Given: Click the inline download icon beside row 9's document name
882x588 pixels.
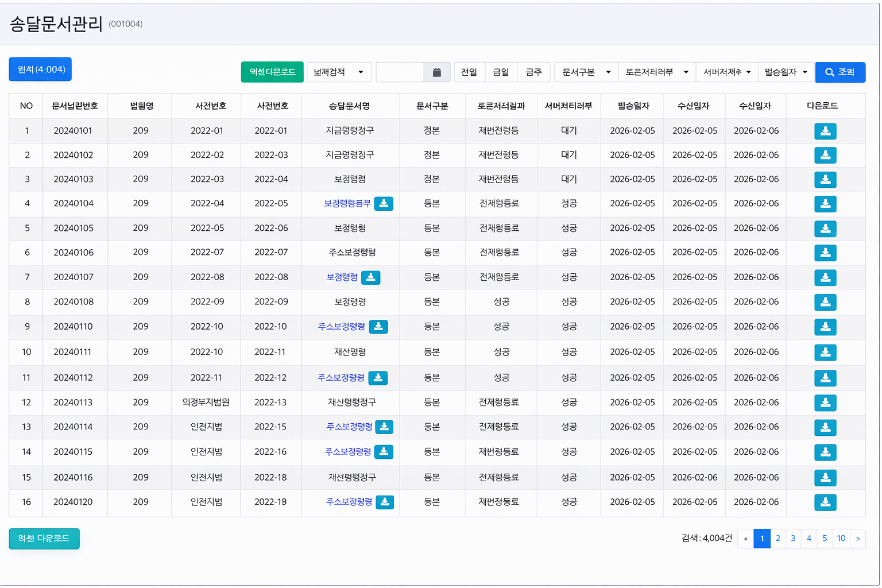Looking at the screenshot, I should pos(378,327).
